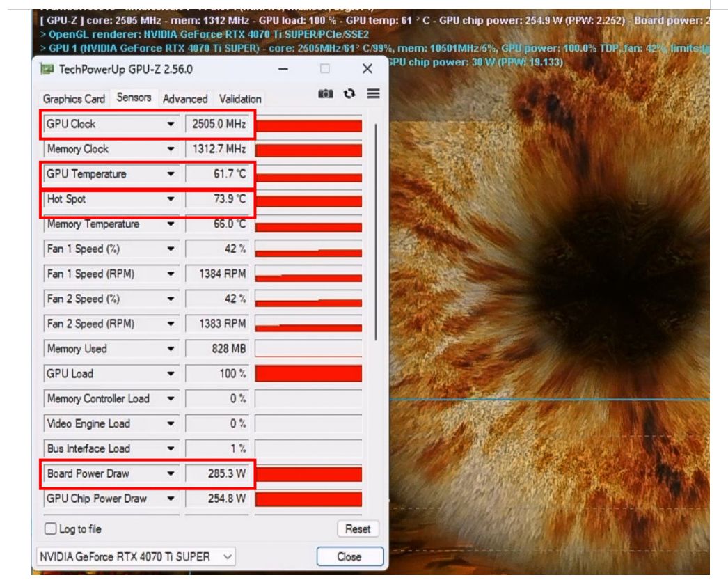Open the Fan 2 Speed (RPM) dropdown
This screenshot has width=728, height=580.
(x=171, y=324)
